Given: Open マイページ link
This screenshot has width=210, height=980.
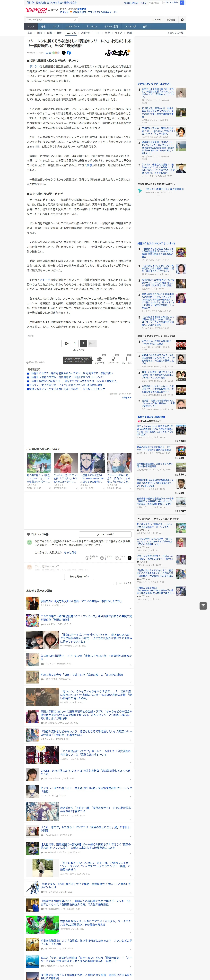Looking at the screenshot, I should (x=157, y=20).
